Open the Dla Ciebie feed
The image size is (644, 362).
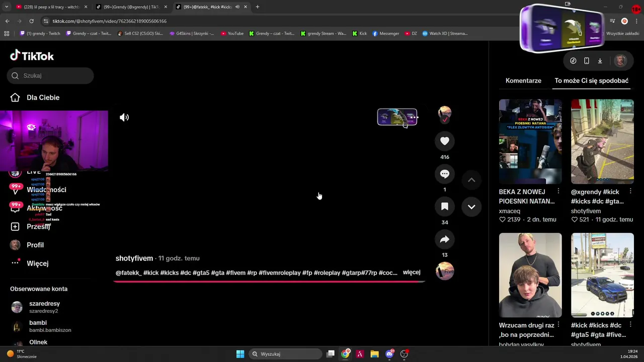[x=35, y=98]
